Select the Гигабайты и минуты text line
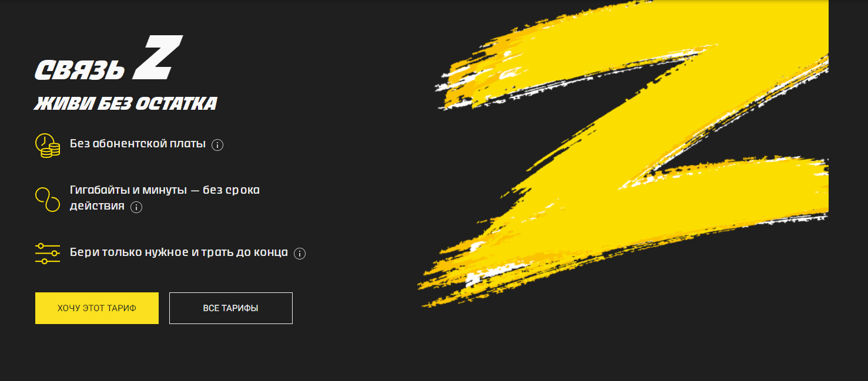The width and height of the screenshot is (868, 381). [165, 190]
